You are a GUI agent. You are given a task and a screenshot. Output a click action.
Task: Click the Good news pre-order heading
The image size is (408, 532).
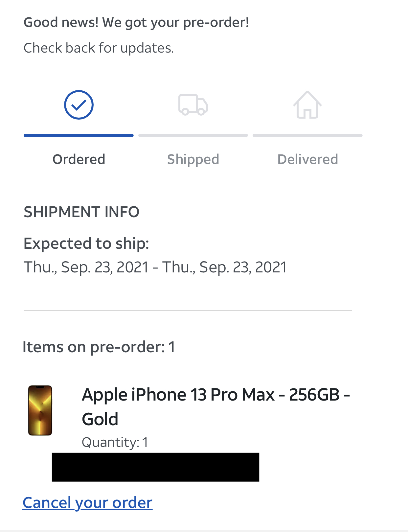(136, 23)
